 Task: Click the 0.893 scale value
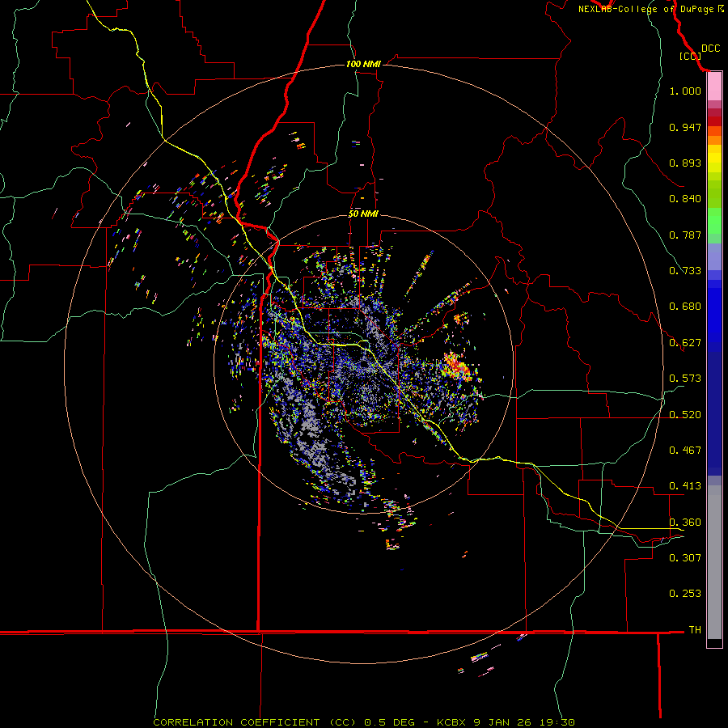685,163
